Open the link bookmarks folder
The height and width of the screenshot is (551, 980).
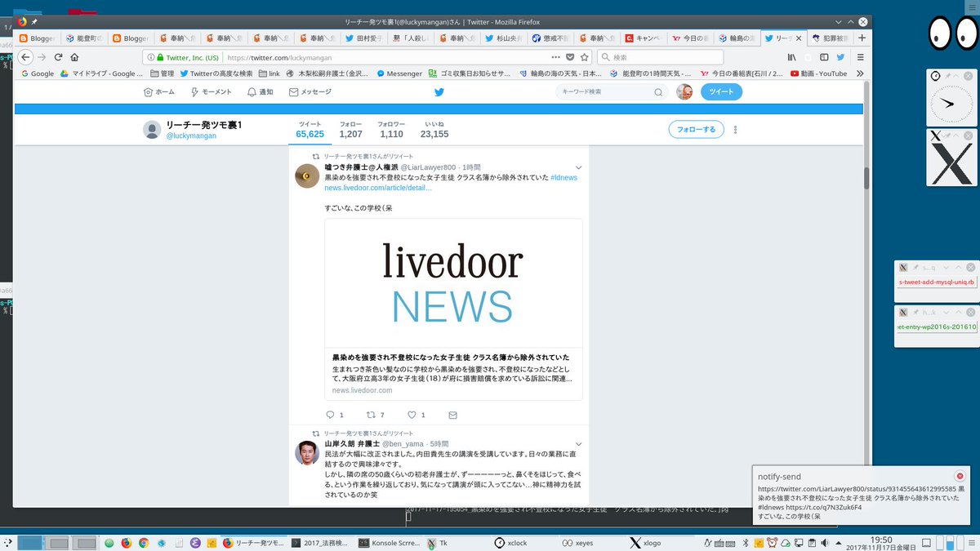click(x=269, y=73)
